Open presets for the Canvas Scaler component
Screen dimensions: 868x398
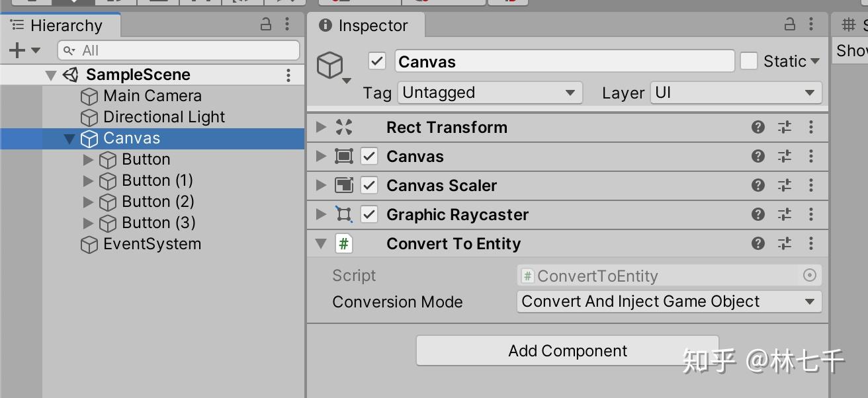(784, 185)
